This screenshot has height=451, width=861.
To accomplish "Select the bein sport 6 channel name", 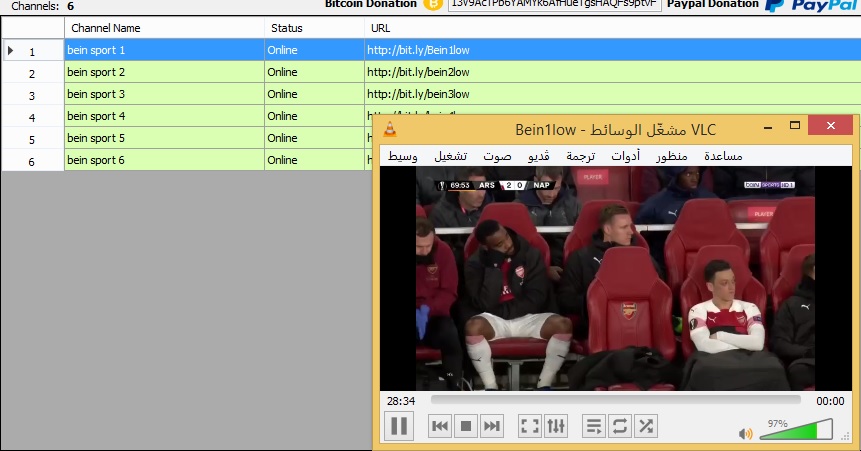I will 96,160.
